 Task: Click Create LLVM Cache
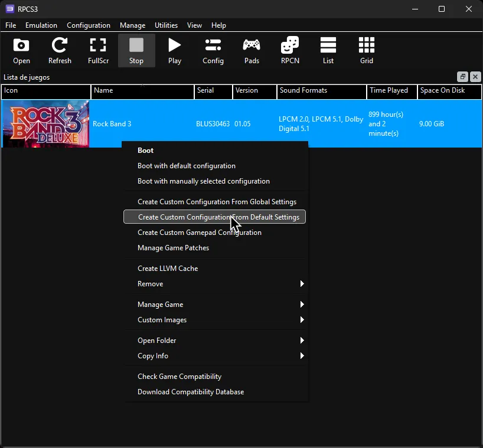pyautogui.click(x=167, y=269)
